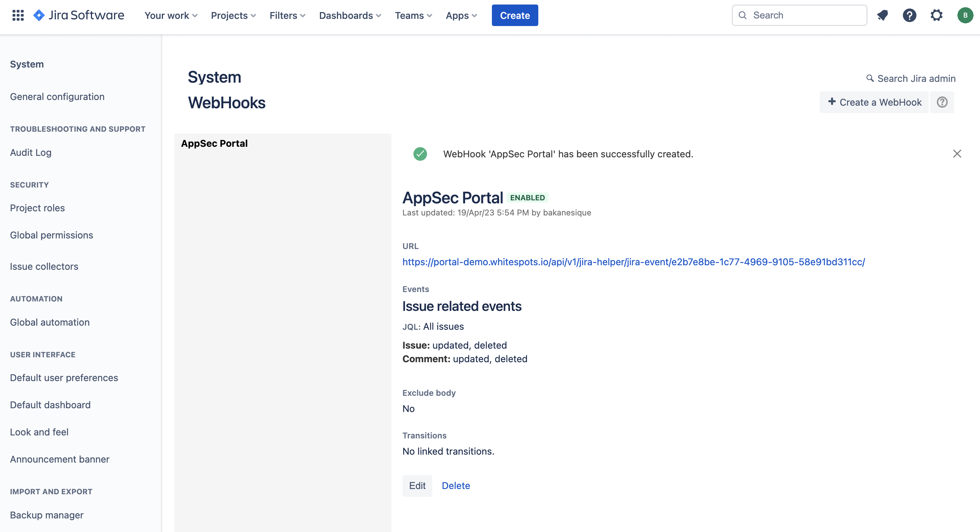
Task: Open the Dashboards dropdown menu
Action: (350, 15)
